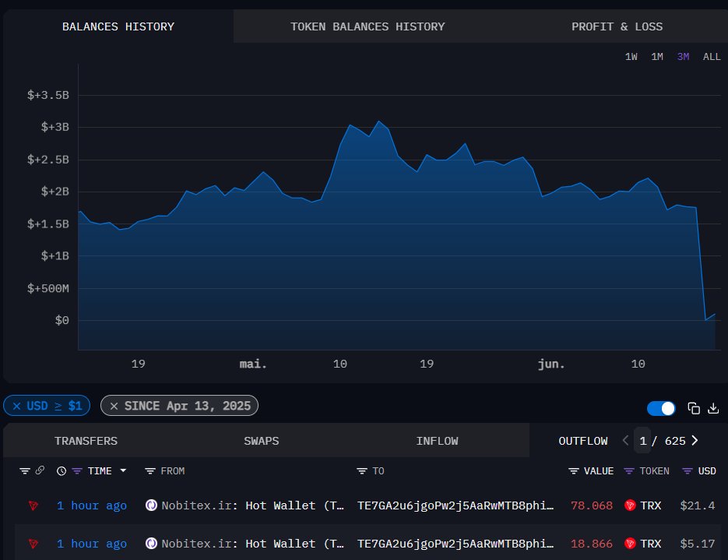Click the chart peak near $3B
The height and width of the screenshot is (560, 728).
[x=379, y=122]
